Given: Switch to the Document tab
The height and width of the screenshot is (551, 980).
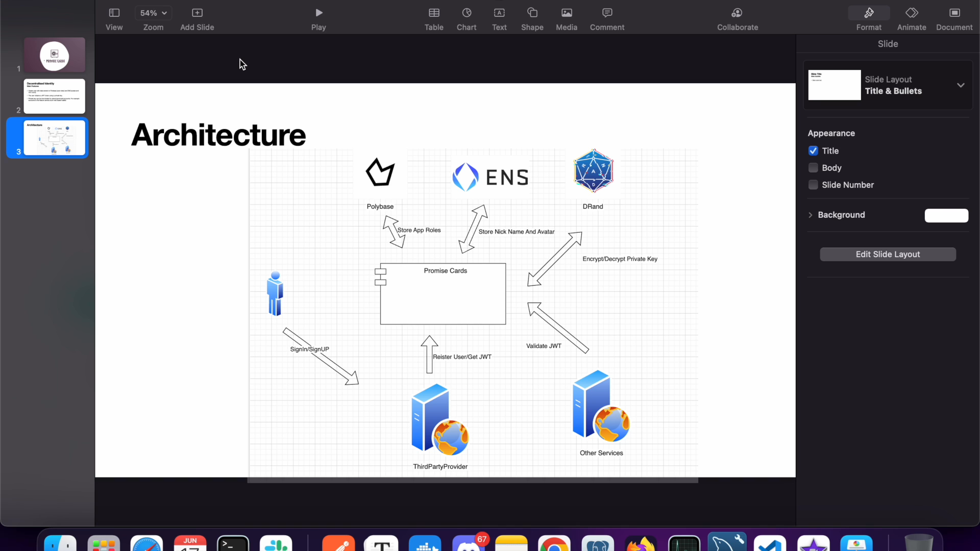Looking at the screenshot, I should pyautogui.click(x=954, y=13).
